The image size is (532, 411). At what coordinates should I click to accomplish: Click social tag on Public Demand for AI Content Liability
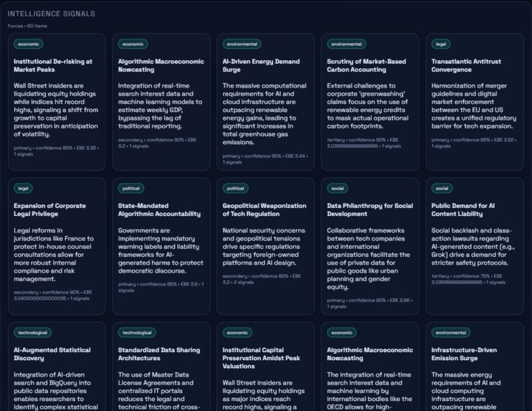[x=442, y=189]
